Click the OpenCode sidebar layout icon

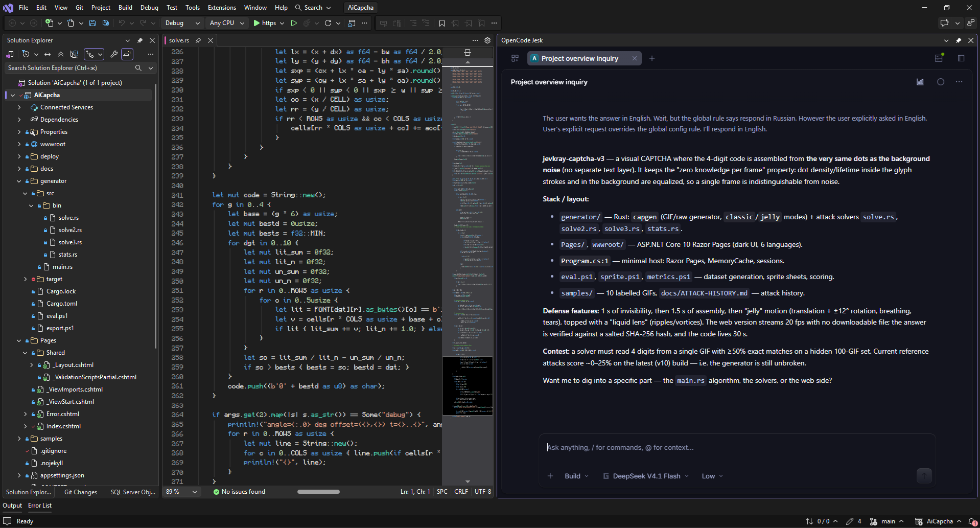coord(961,58)
